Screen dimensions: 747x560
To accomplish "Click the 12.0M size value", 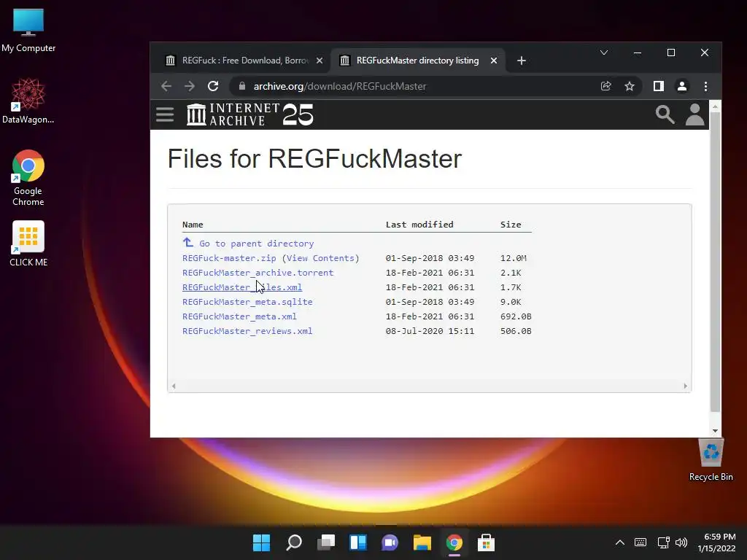I will click(x=513, y=258).
